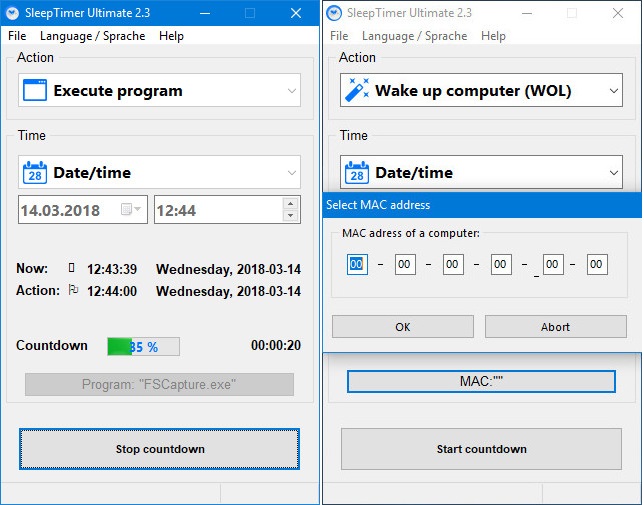Click the Now time 12:43:39

tap(112, 269)
